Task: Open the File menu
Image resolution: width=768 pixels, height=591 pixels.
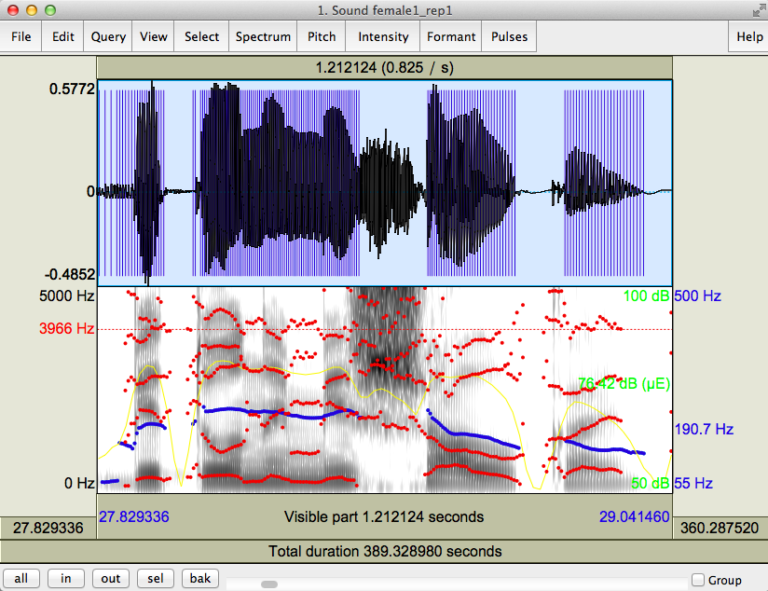Action: pyautogui.click(x=21, y=37)
